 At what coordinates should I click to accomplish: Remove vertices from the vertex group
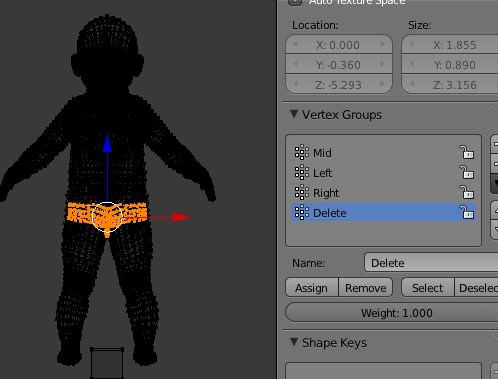pyautogui.click(x=365, y=288)
